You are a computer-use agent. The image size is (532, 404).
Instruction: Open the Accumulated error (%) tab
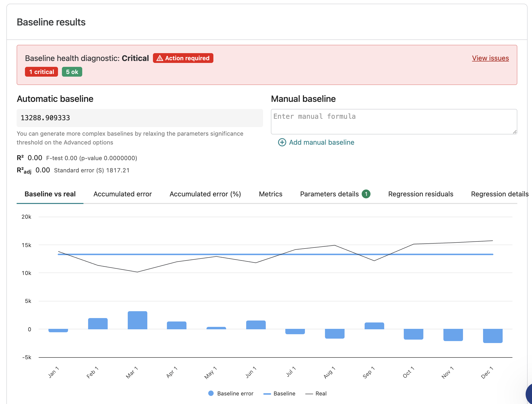coord(205,194)
